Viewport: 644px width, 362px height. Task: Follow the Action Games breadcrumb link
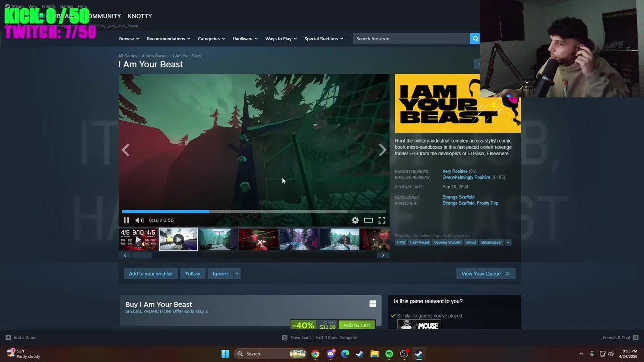point(155,56)
